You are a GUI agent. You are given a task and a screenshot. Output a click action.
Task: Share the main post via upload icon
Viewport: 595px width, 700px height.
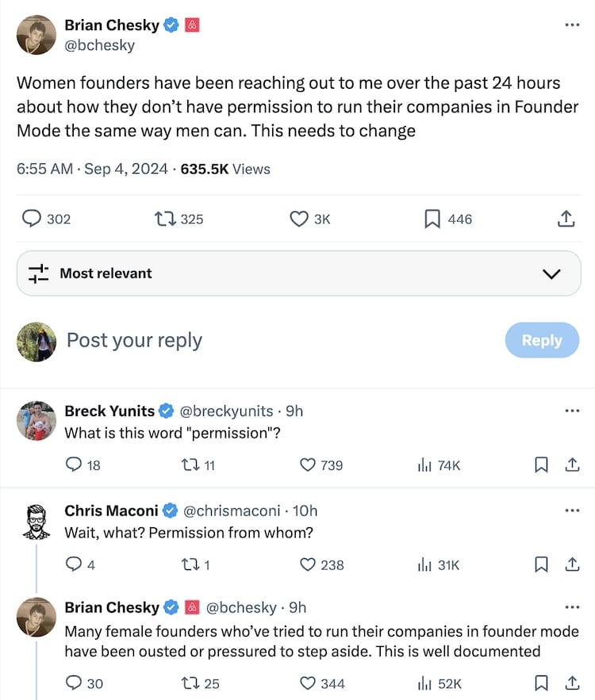(x=566, y=219)
